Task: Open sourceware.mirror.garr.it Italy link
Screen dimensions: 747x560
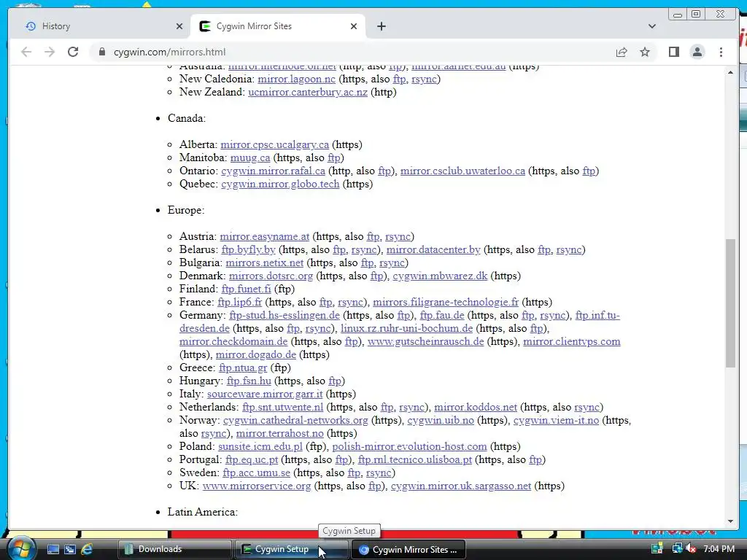Action: (x=265, y=394)
